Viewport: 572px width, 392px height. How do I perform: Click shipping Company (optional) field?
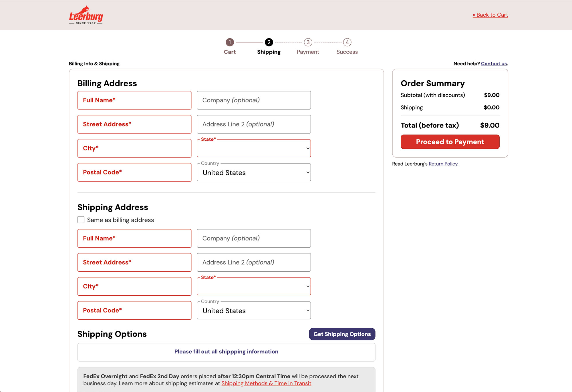(254, 238)
